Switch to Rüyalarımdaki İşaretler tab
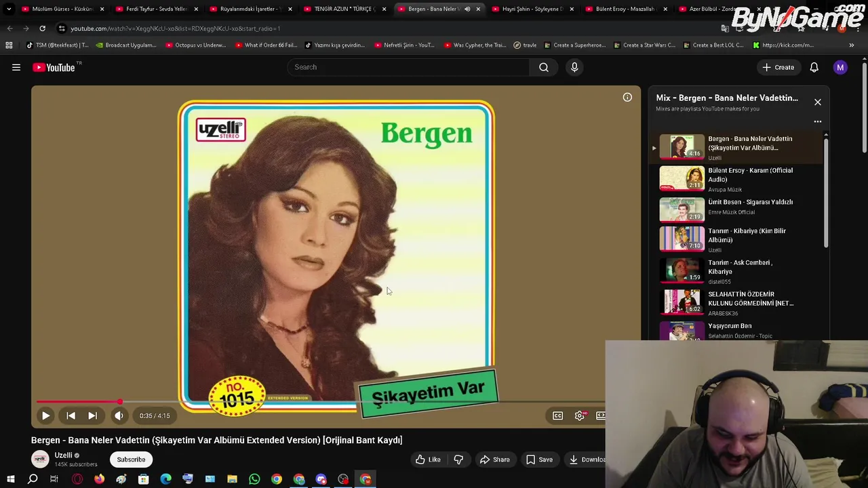The width and height of the screenshot is (868, 488). (250, 9)
